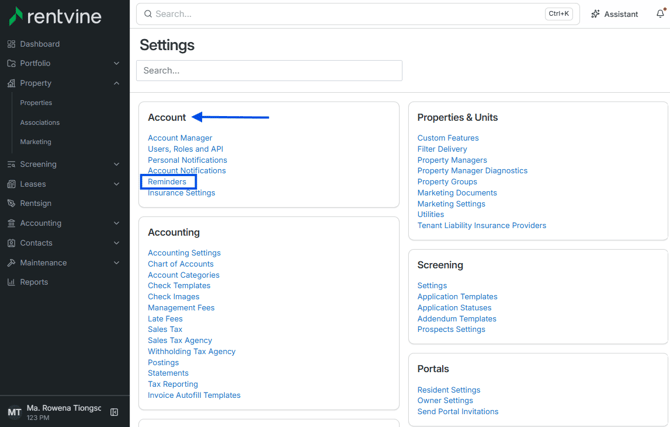
Task: Expand the Leases sidebar chevron
Action: coord(116,184)
